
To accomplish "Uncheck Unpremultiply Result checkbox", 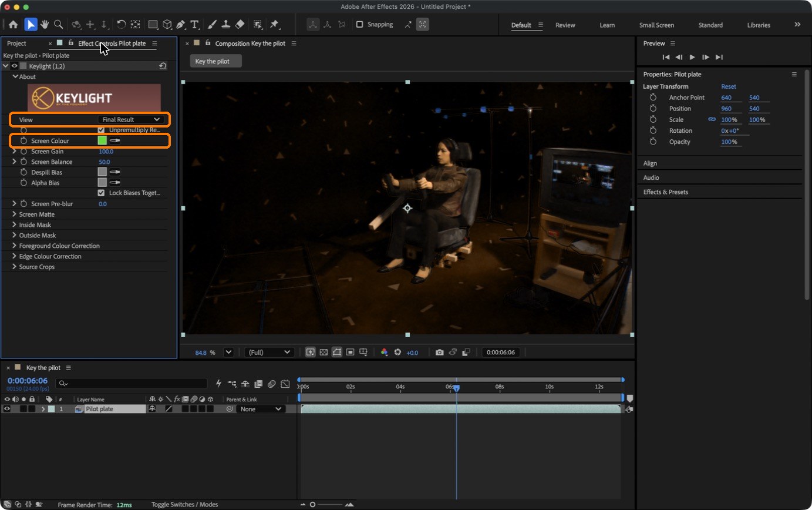I will [x=102, y=130].
